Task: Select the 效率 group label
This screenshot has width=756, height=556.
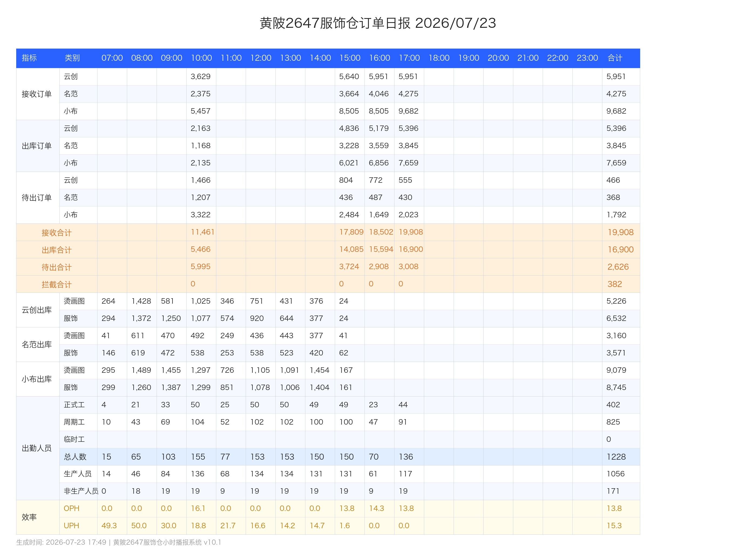Action: click(29, 517)
